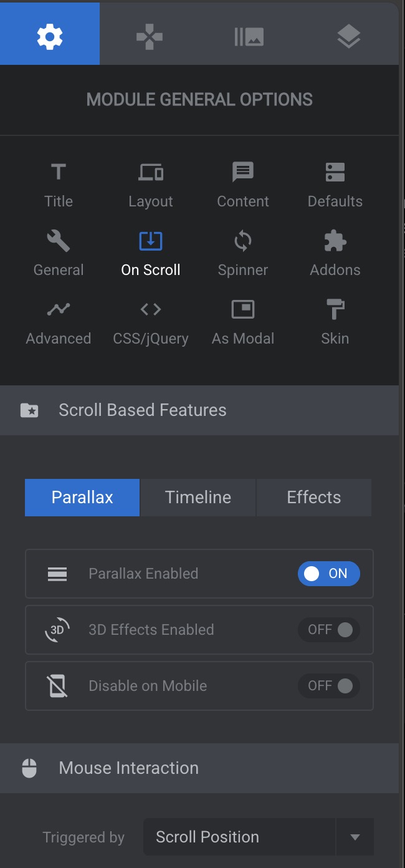Turn on Disable on Mobile

(328, 686)
